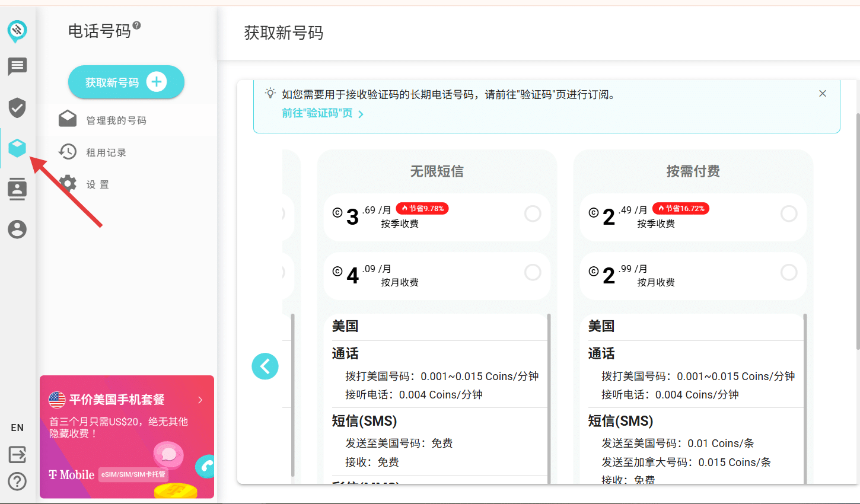Screen dimensions: 860x504
Task: Click the coin symbol beside 2.99 price
Action: (594, 271)
